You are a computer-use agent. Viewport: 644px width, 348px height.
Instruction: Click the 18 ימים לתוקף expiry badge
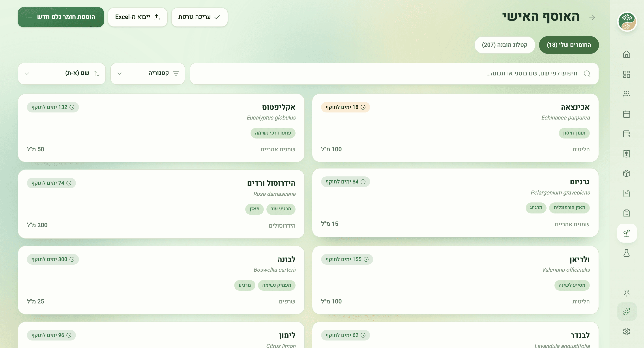pyautogui.click(x=346, y=107)
